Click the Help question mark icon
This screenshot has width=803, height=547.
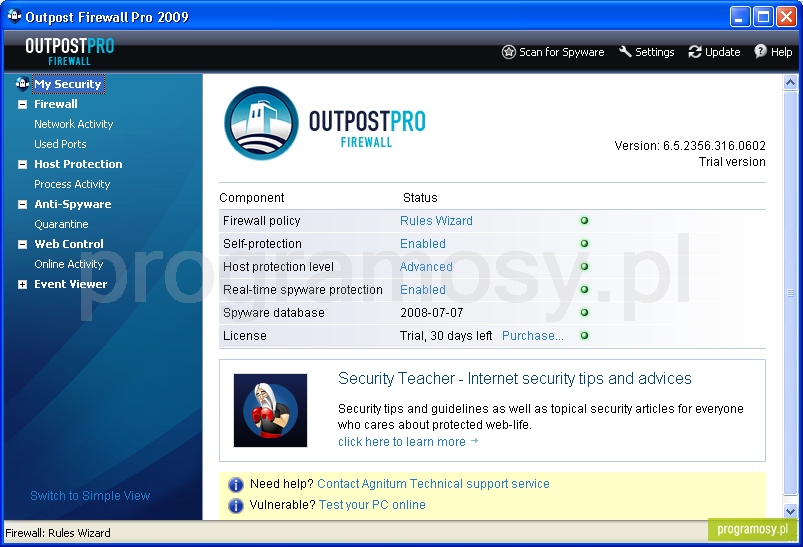click(760, 51)
